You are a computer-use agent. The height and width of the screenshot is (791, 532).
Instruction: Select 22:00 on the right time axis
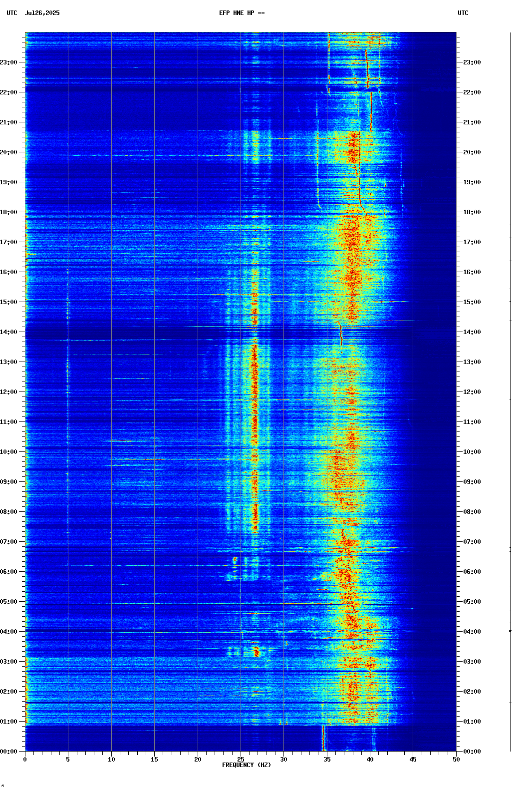(x=472, y=92)
